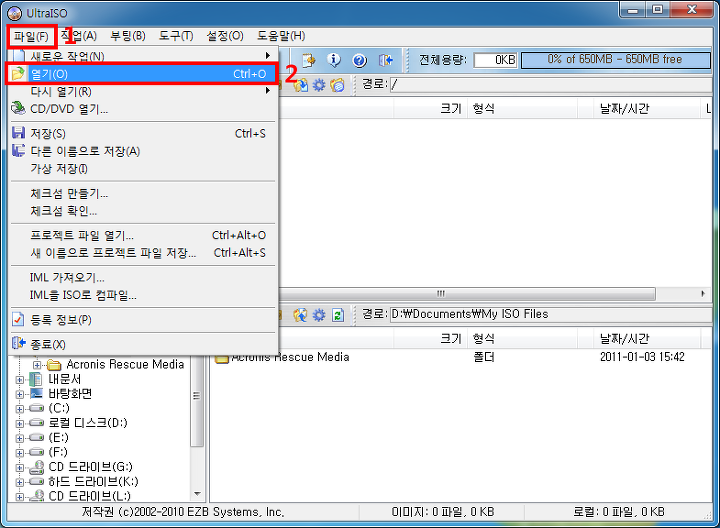Click the 크기 column header in the upper list
720x528 pixels.
[x=430, y=109]
